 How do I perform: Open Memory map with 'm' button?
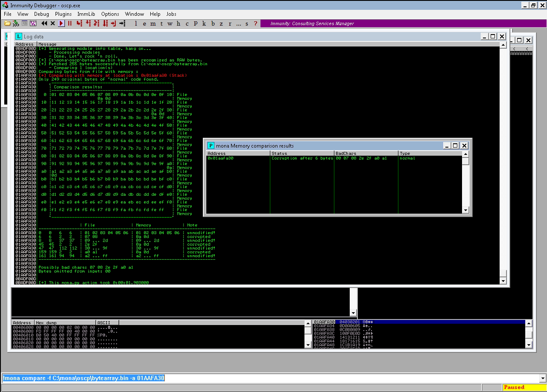pos(153,23)
